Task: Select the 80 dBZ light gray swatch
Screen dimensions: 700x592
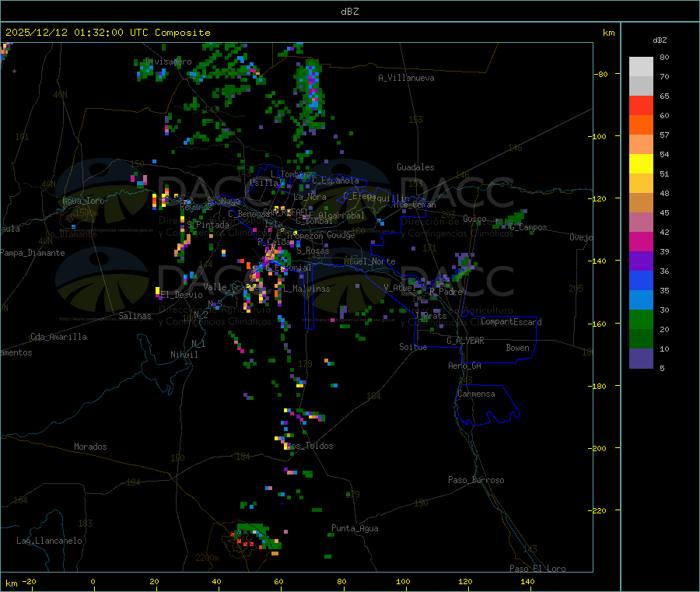Action: pos(641,67)
